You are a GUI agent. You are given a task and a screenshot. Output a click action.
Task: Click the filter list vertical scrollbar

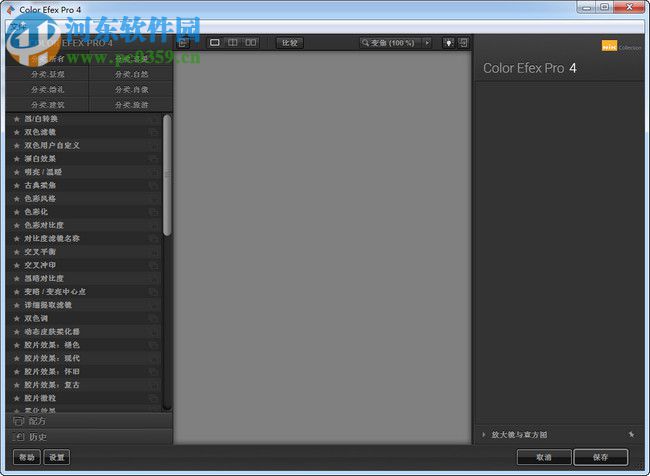[167, 175]
